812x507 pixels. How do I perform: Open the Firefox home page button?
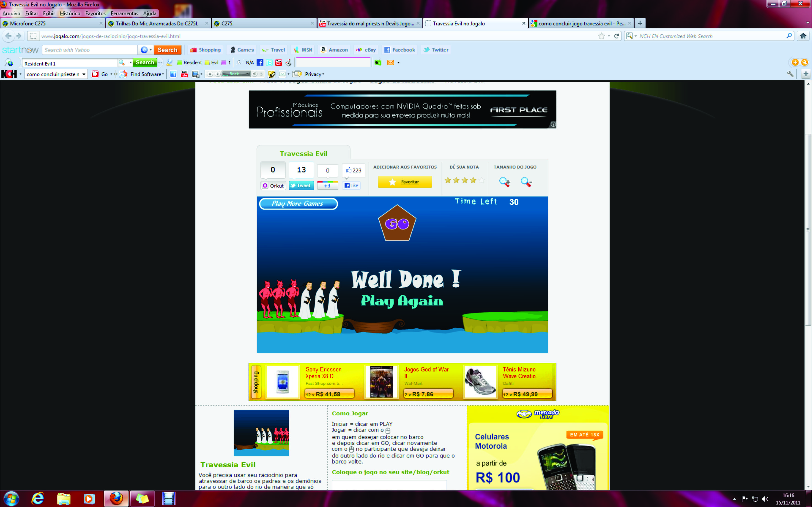[x=803, y=36]
